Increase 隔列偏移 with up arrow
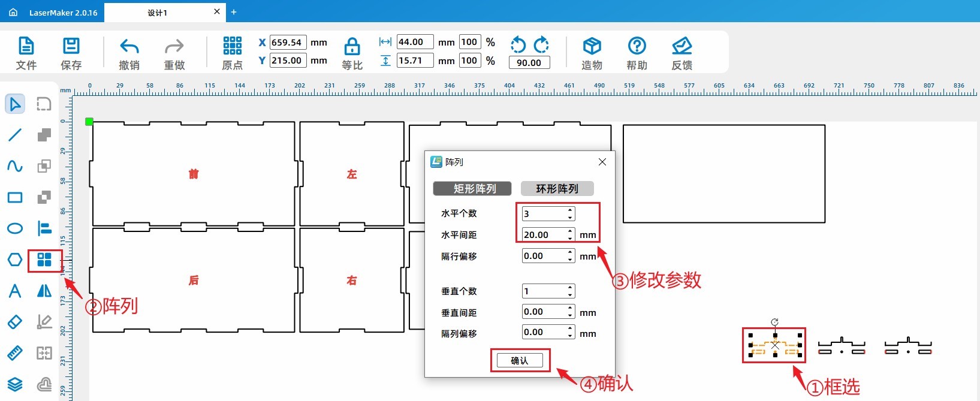Viewport: 980px width, 401px height. click(570, 328)
